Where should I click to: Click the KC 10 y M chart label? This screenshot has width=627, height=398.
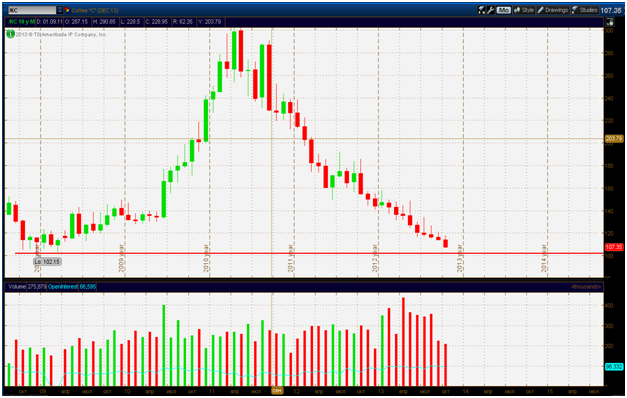coord(21,22)
